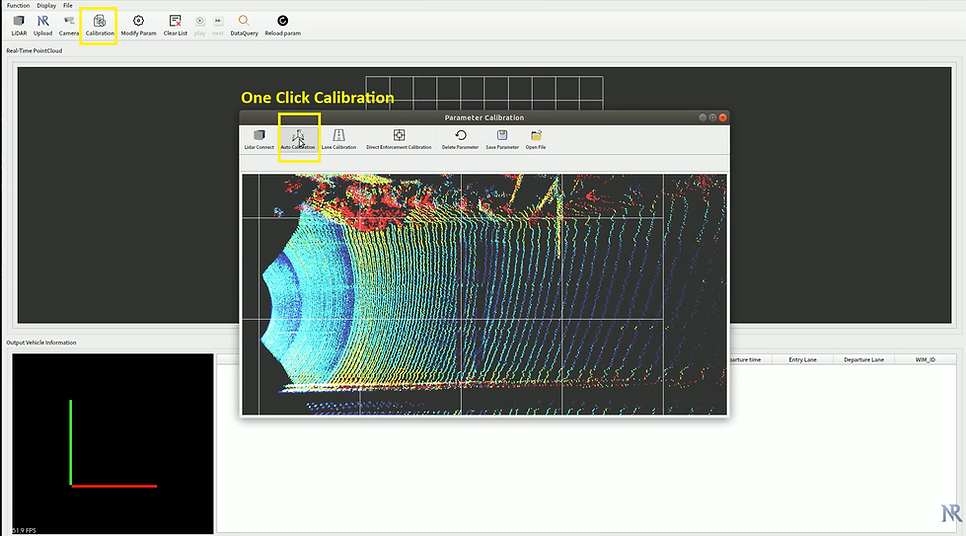This screenshot has width=966, height=536.
Task: Open the File menu
Action: click(68, 6)
